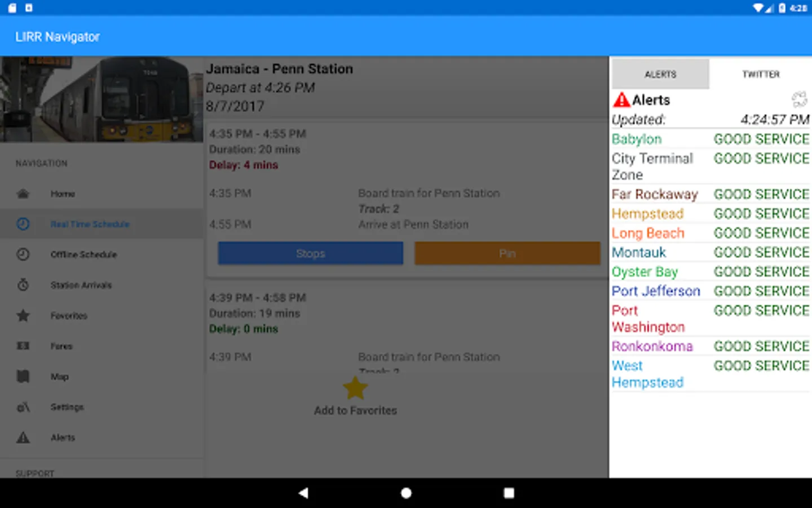Open the Settings tools icon
Viewport: 812px width, 508px height.
[23, 407]
